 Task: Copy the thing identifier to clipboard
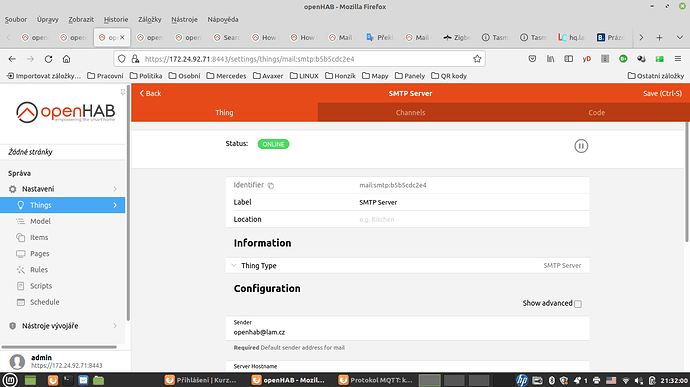pos(271,185)
